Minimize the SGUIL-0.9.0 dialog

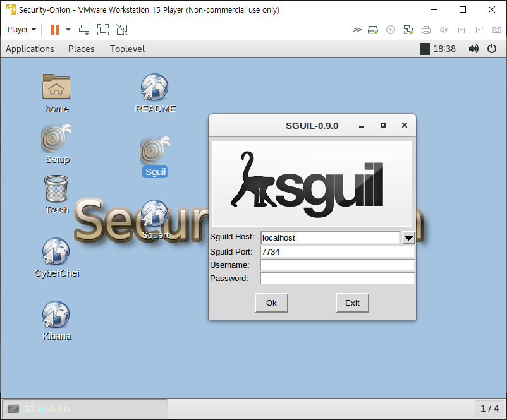[362, 126]
